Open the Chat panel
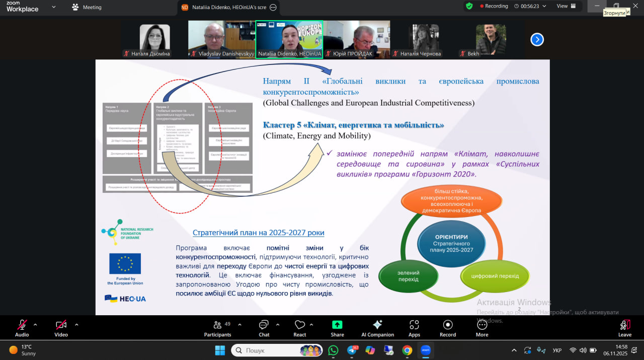 (x=264, y=328)
